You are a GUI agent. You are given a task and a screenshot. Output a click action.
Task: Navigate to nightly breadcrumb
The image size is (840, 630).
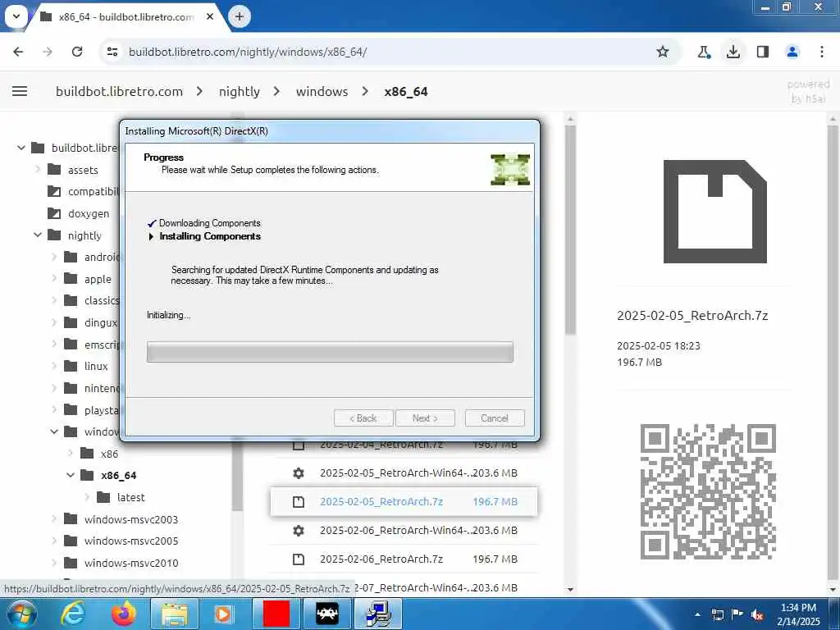tap(239, 92)
